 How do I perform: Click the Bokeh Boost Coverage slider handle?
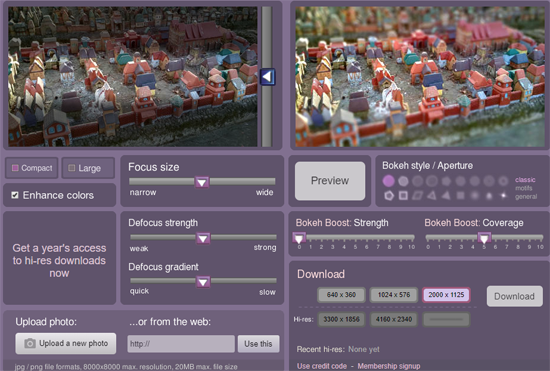[484, 238]
